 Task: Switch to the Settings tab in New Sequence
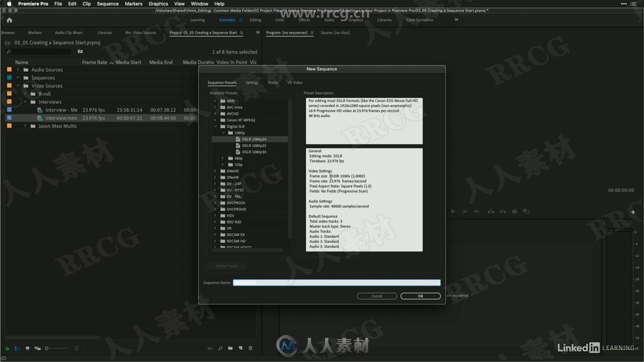tap(252, 82)
